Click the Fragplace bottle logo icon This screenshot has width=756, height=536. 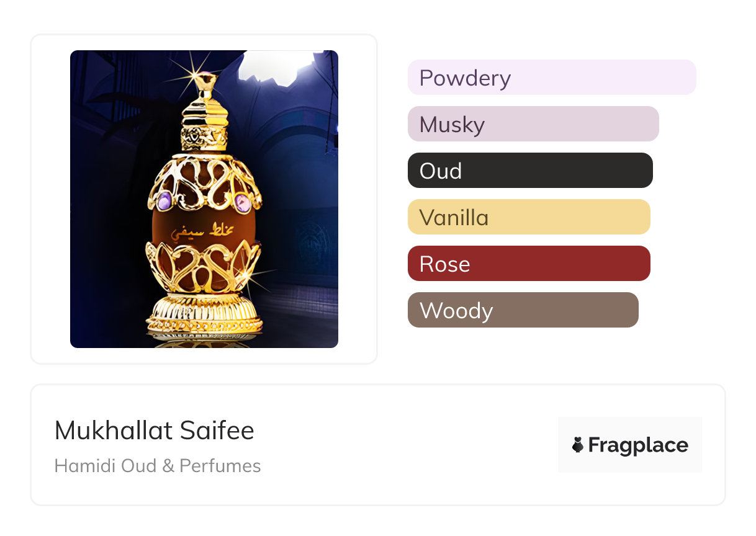pyautogui.click(x=578, y=445)
